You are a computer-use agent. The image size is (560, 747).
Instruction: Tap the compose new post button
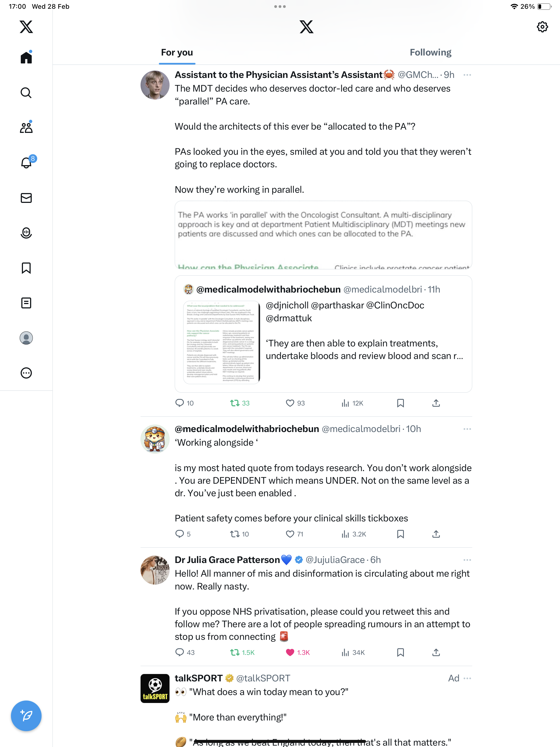tap(26, 716)
